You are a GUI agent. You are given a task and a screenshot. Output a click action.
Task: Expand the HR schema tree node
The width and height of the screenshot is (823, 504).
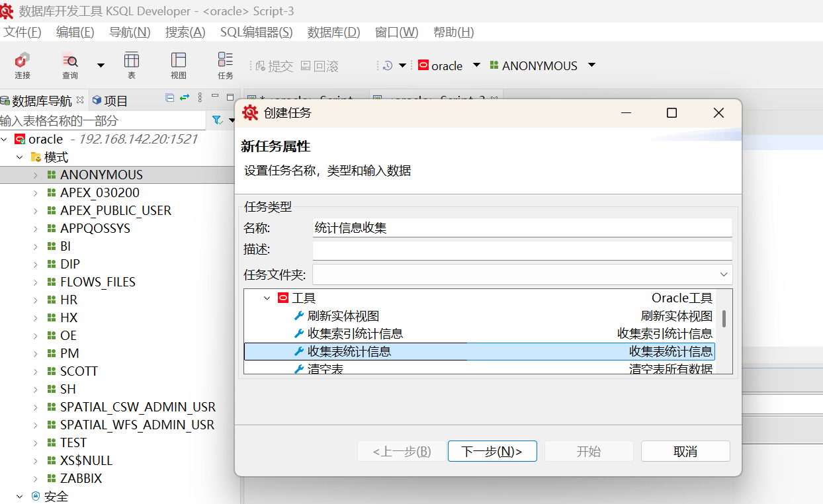(x=36, y=300)
